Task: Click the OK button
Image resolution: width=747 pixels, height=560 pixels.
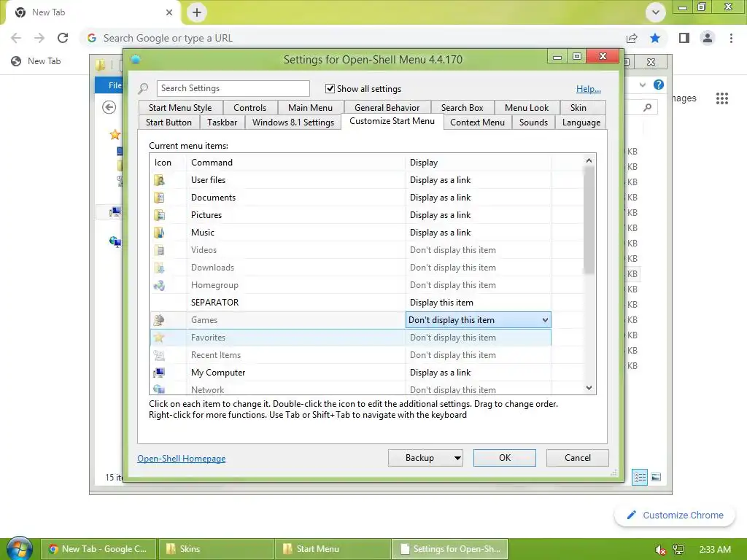Action: [505, 458]
